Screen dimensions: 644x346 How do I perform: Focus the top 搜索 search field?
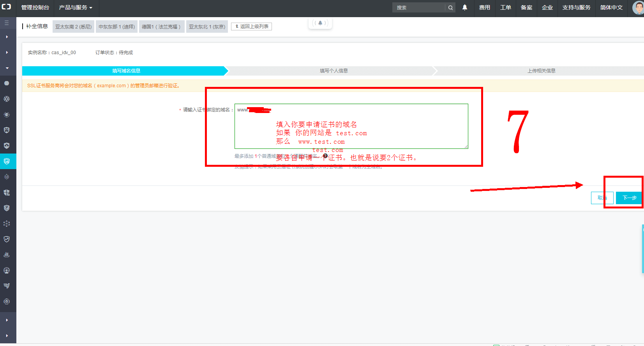point(419,8)
